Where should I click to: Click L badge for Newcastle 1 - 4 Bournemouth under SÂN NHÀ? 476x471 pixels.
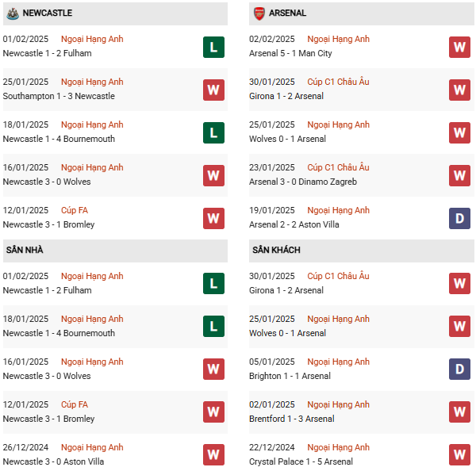(213, 327)
